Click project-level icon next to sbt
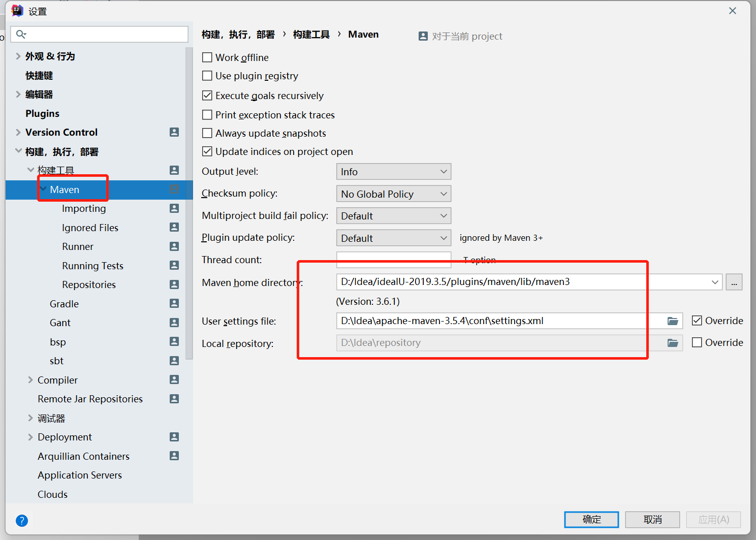The height and width of the screenshot is (540, 756). [174, 361]
